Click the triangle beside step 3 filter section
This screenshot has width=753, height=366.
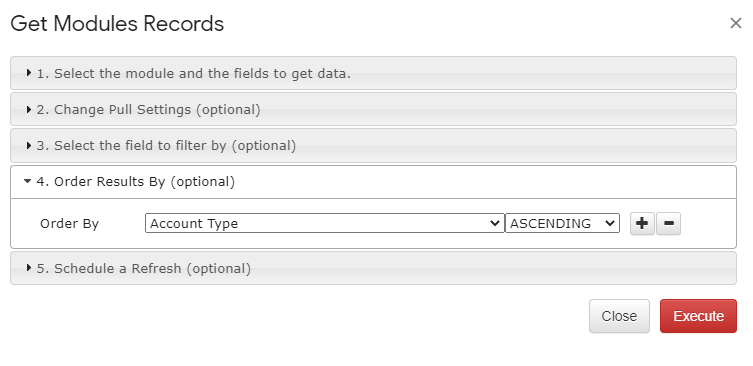point(29,145)
